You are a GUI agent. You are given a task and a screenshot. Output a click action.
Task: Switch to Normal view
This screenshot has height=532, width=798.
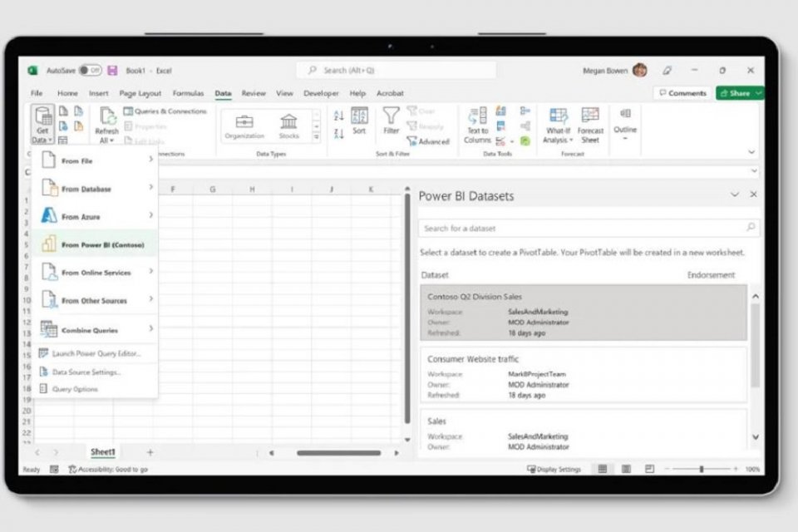(x=603, y=469)
